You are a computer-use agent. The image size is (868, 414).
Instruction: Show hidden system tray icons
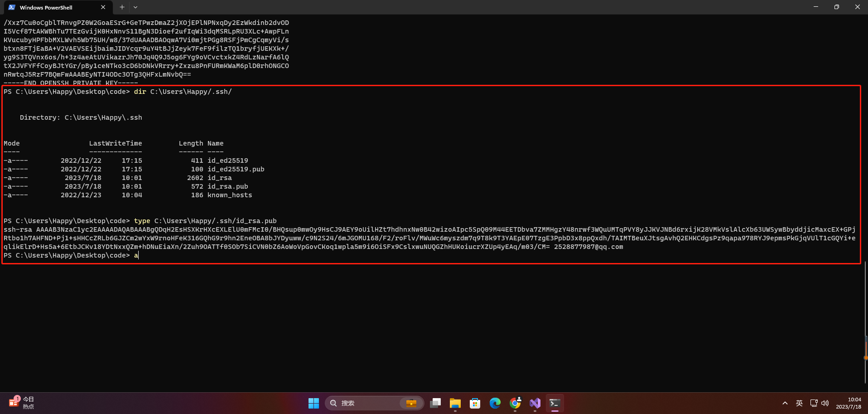785,403
